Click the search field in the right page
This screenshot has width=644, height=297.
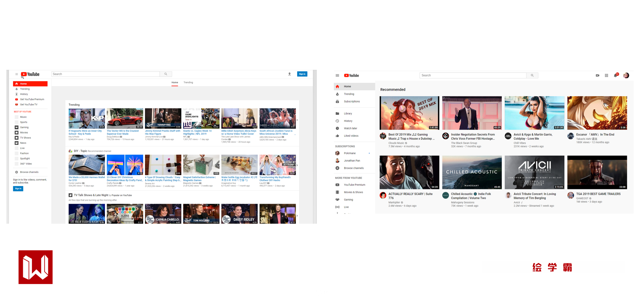click(x=473, y=75)
